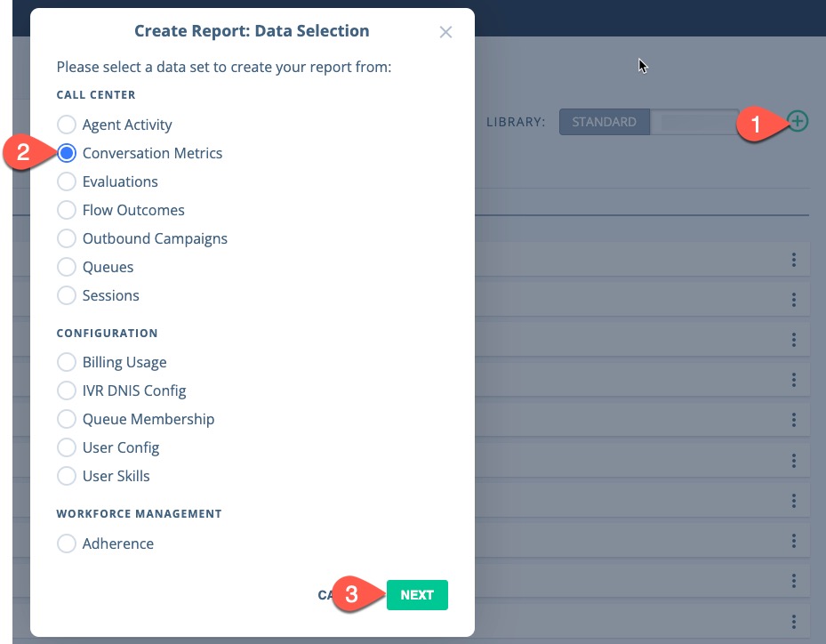Select User Skills under Configuration
The image size is (826, 644).
67,476
